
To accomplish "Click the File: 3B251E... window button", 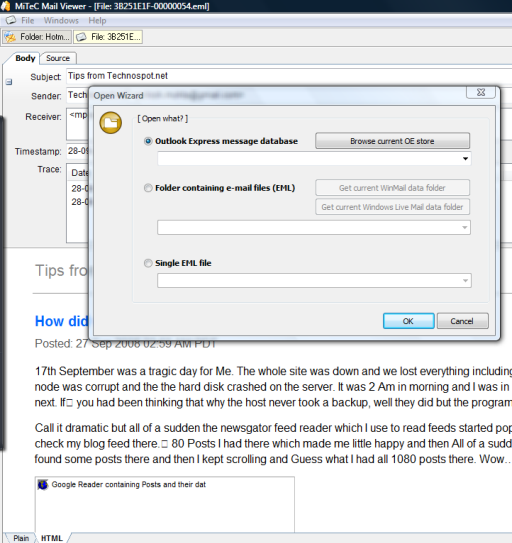I will pyautogui.click(x=108, y=37).
